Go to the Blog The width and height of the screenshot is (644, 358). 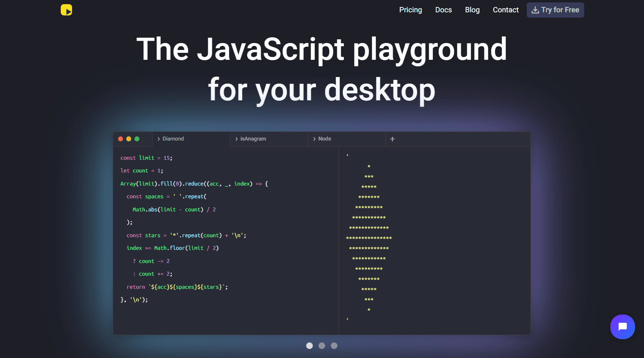coord(472,10)
